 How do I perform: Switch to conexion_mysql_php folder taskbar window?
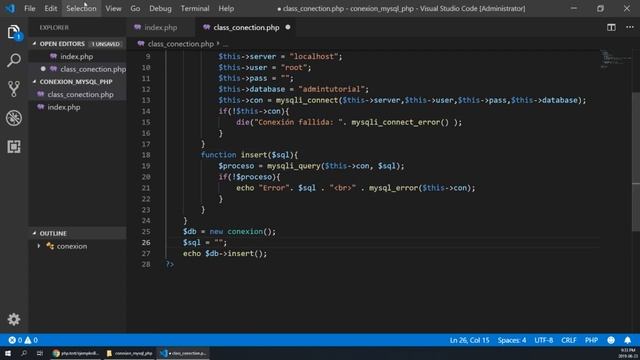click(129, 353)
